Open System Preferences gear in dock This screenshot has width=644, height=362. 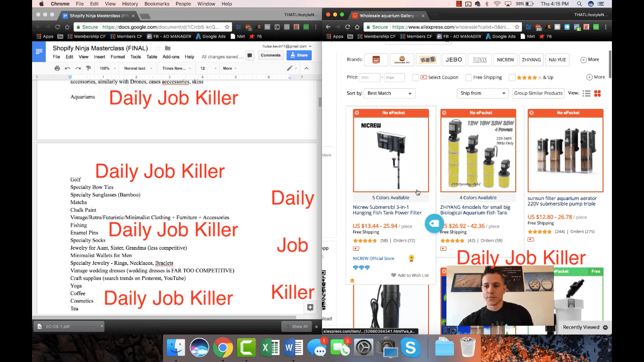(363, 348)
